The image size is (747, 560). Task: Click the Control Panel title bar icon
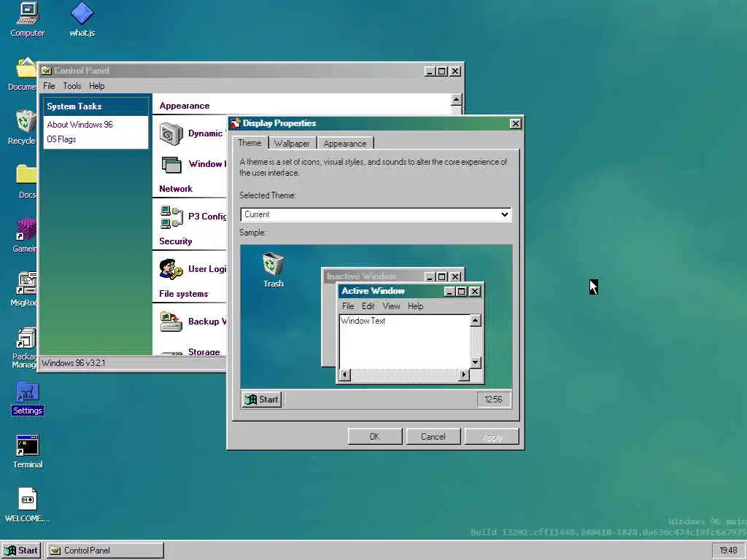coord(46,71)
